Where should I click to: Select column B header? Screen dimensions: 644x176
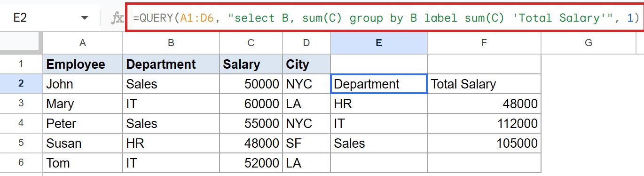click(x=171, y=43)
